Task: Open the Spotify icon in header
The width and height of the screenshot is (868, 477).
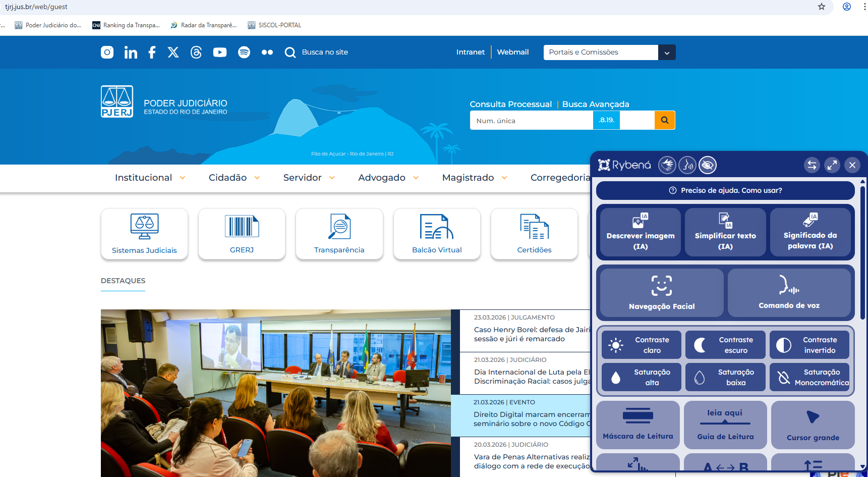Action: pyautogui.click(x=244, y=52)
